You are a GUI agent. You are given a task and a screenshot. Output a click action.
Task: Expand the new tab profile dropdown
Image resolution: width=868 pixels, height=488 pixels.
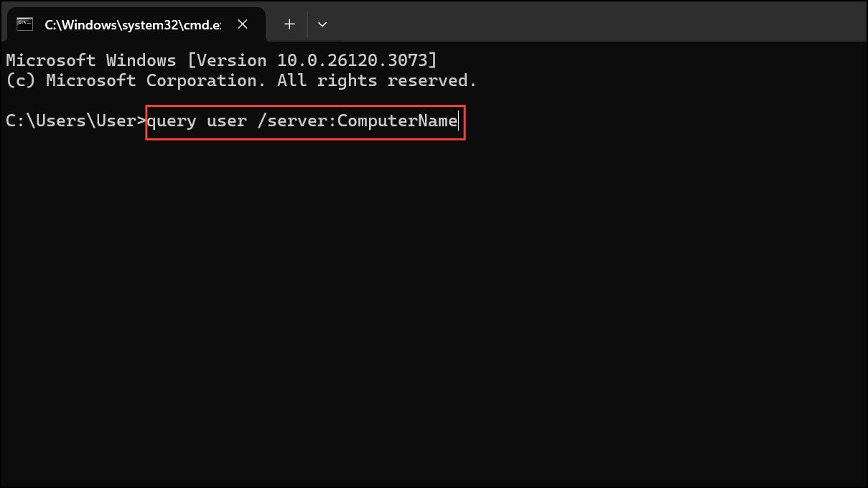click(322, 24)
